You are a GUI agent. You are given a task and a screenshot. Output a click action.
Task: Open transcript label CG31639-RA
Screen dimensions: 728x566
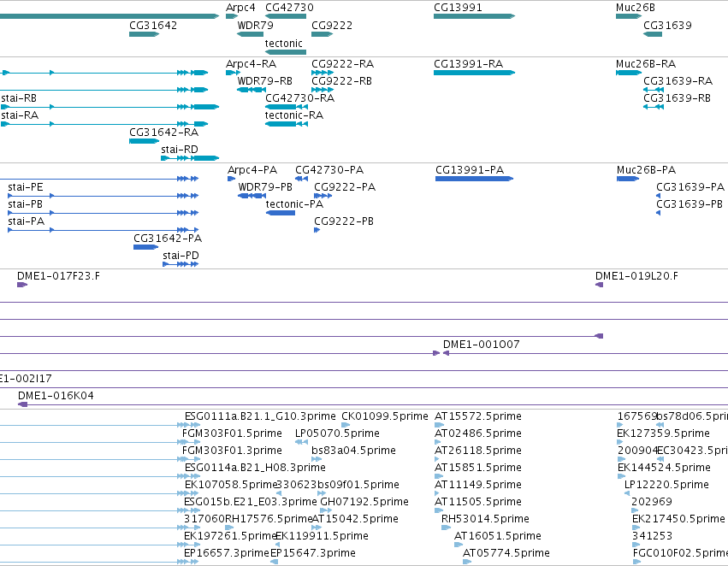[678, 81]
